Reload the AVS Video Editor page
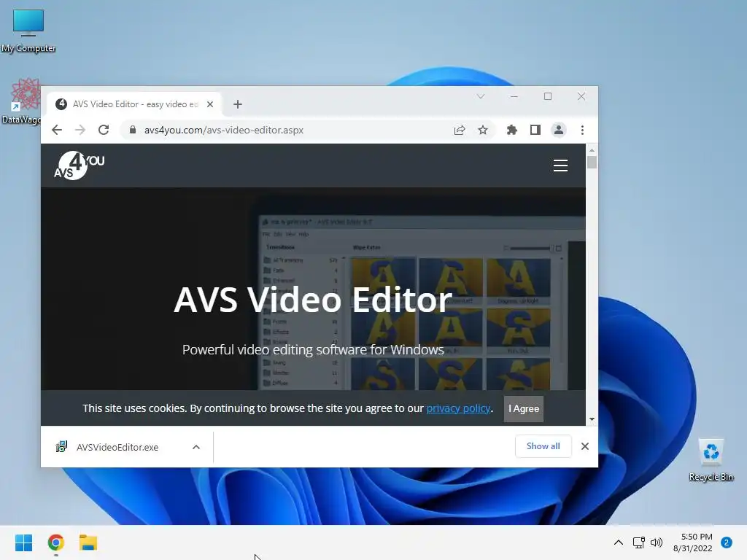Screen dimensions: 747x560 point(104,130)
